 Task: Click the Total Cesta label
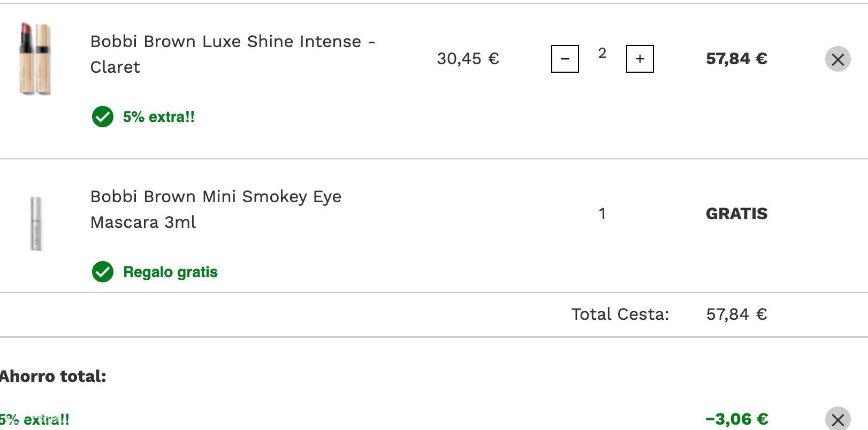pyautogui.click(x=620, y=314)
